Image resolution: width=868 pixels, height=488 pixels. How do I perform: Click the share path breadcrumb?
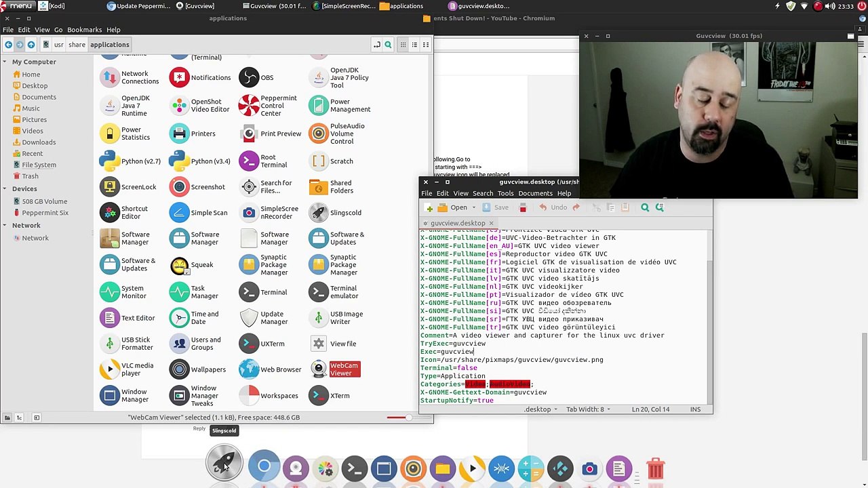pos(77,45)
